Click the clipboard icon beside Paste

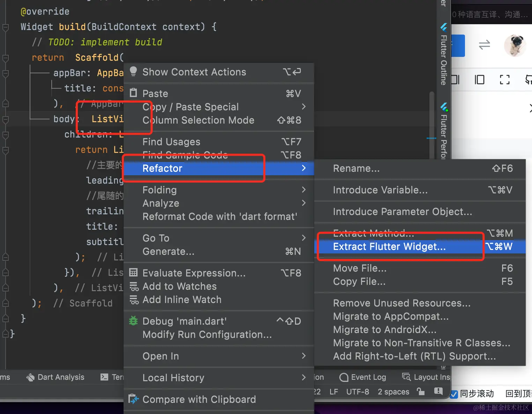pyautogui.click(x=133, y=93)
